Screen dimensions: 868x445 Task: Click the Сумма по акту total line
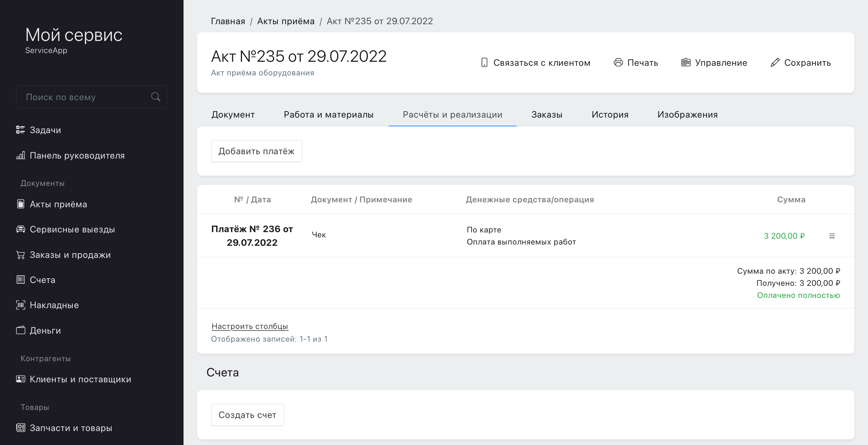pos(788,271)
